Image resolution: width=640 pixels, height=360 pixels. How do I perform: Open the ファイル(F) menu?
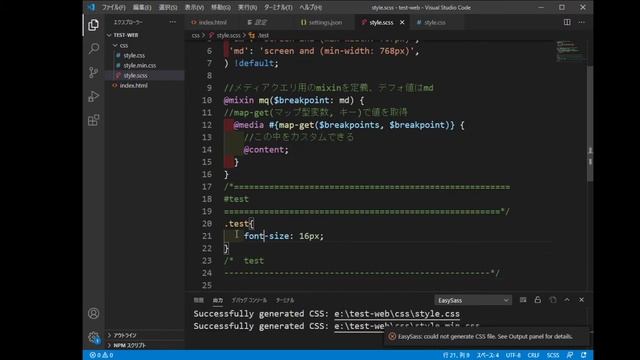pos(113,7)
